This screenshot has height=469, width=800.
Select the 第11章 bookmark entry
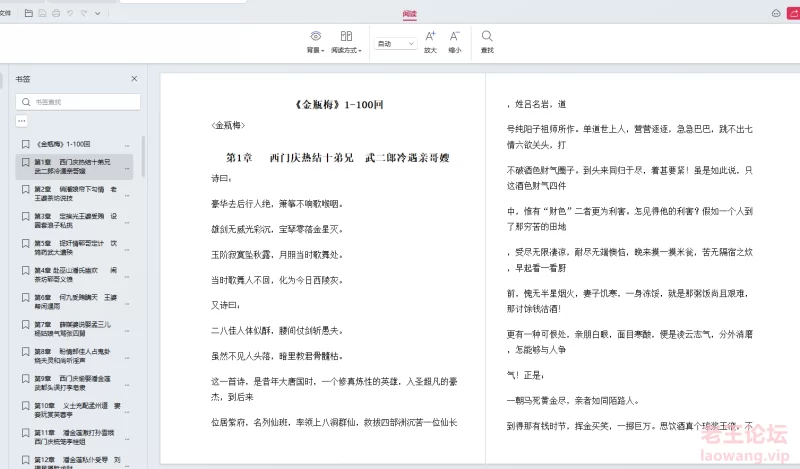tap(74, 437)
